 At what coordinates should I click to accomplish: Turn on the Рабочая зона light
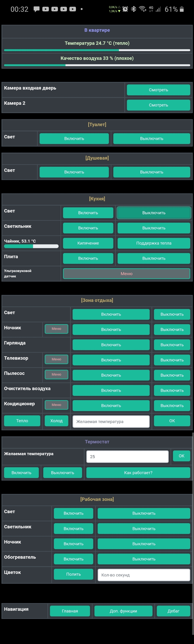tap(74, 513)
